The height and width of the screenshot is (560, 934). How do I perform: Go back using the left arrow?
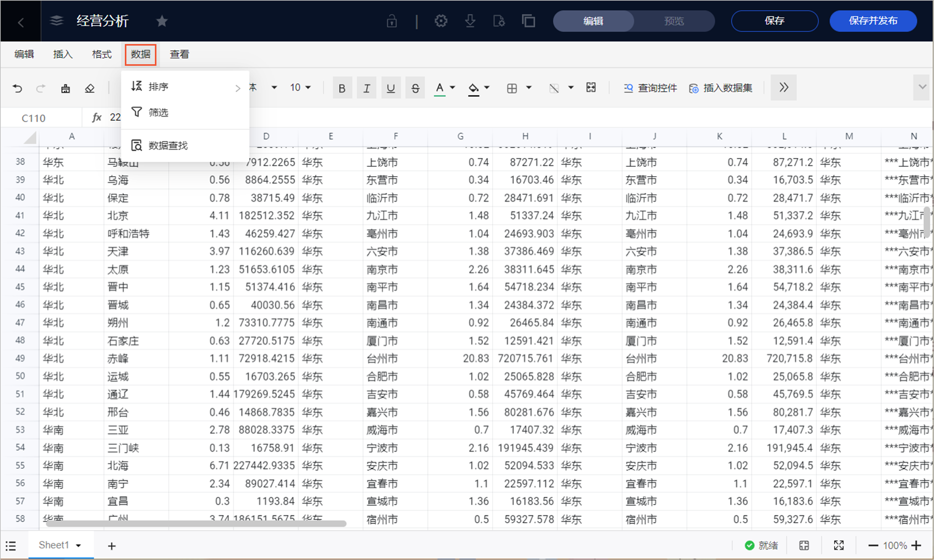tap(21, 22)
